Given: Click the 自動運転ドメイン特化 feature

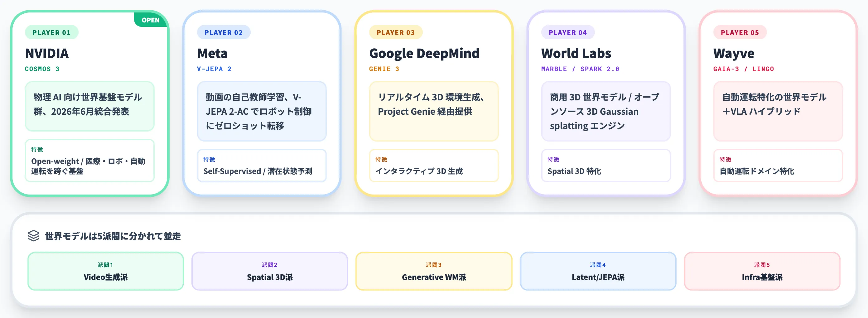Looking at the screenshot, I should 778,166.
